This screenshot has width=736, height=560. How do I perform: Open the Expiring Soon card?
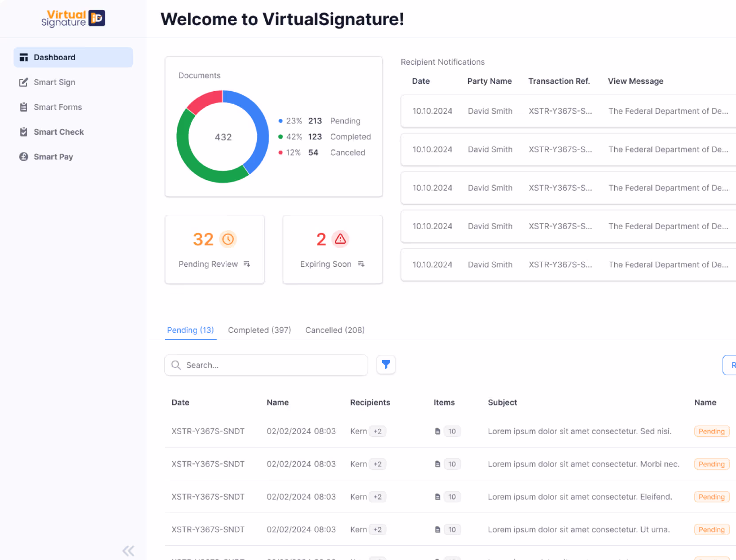[333, 249]
